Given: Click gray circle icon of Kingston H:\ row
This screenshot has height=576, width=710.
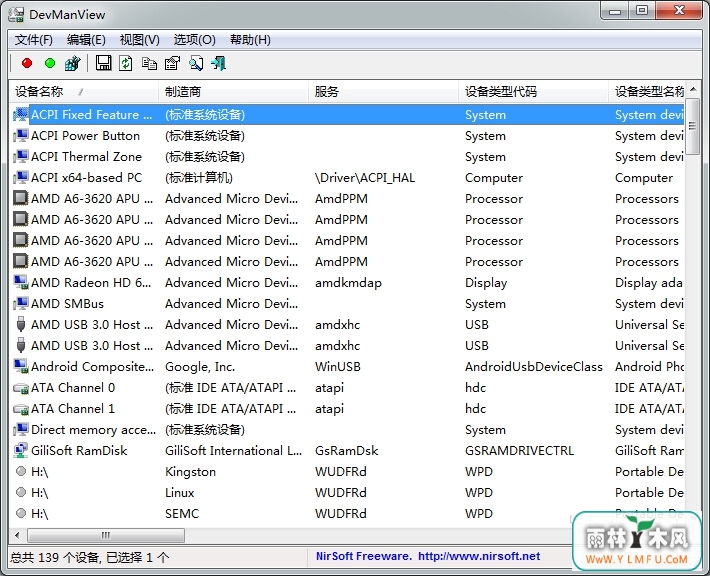Looking at the screenshot, I should coord(21,471).
